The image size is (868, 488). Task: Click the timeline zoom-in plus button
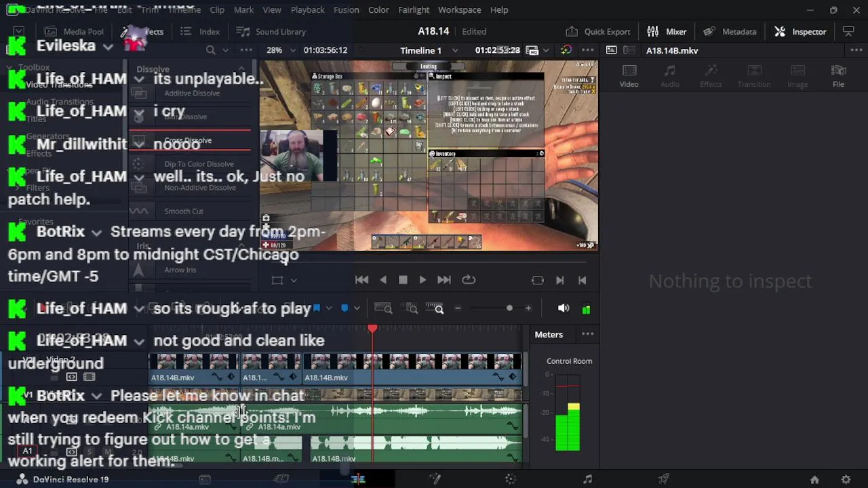tap(528, 308)
